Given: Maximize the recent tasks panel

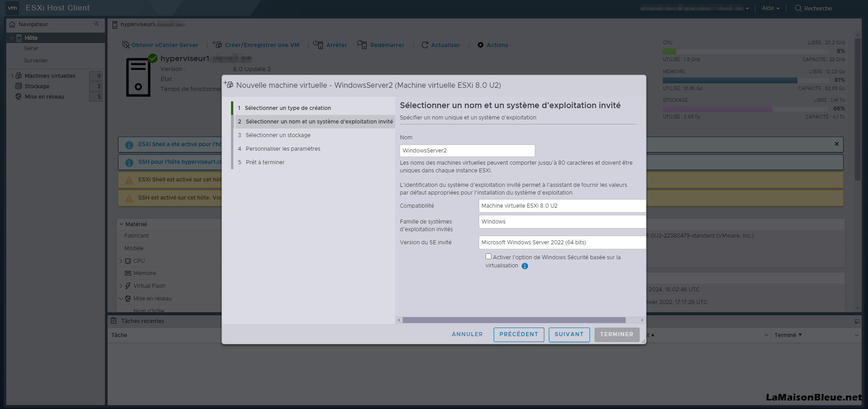Looking at the screenshot, I should coord(857,321).
